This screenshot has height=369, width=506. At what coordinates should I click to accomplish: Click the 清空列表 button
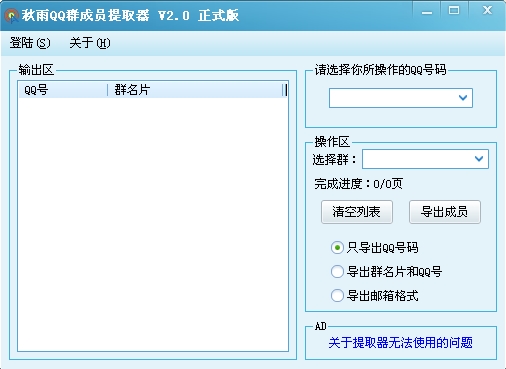click(x=357, y=212)
